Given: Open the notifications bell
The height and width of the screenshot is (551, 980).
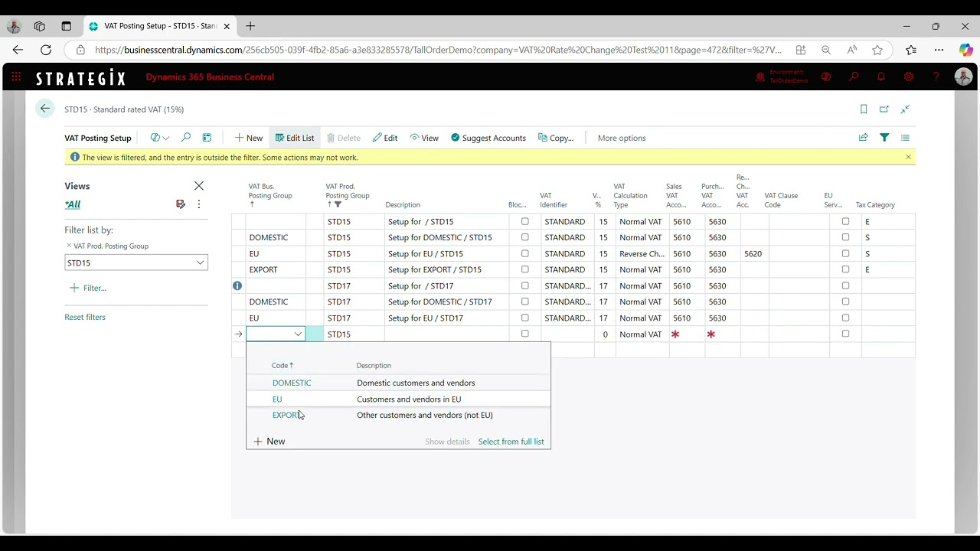Looking at the screenshot, I should click(881, 77).
